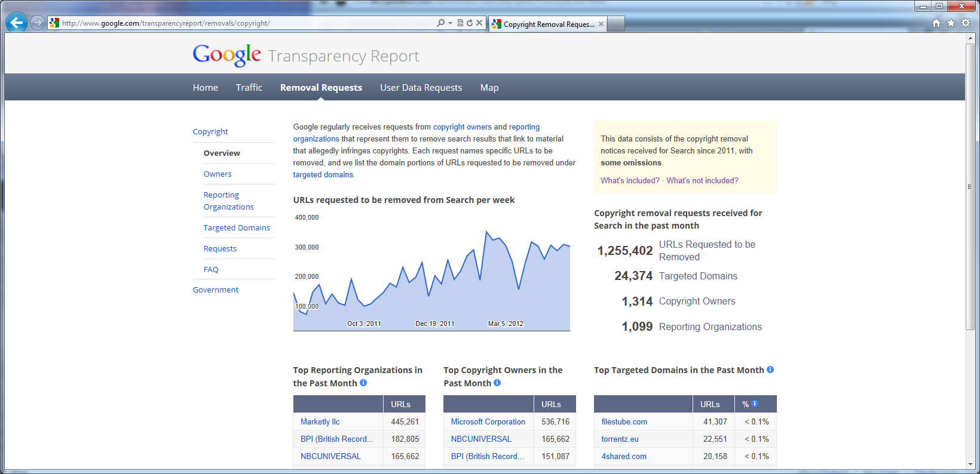Click the Mar 5, 2012 chart axis label
The image size is (980, 474).
506,324
